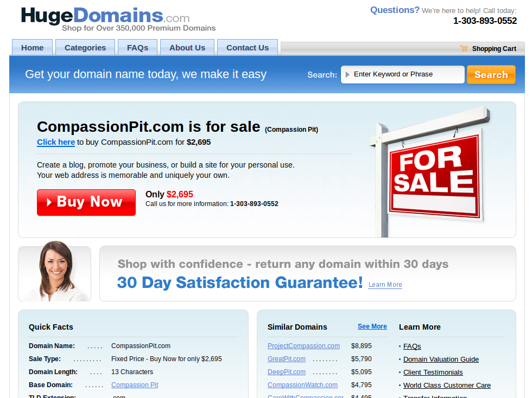Open the About Us tab

[x=187, y=48]
